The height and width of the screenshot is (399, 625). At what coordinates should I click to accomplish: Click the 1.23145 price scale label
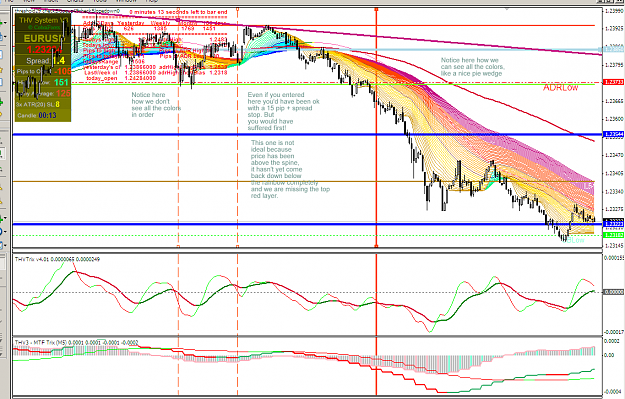614,246
